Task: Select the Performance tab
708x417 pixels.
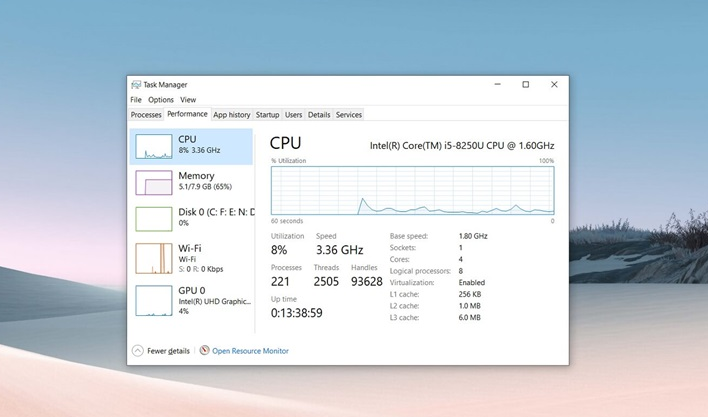Action: pos(187,114)
